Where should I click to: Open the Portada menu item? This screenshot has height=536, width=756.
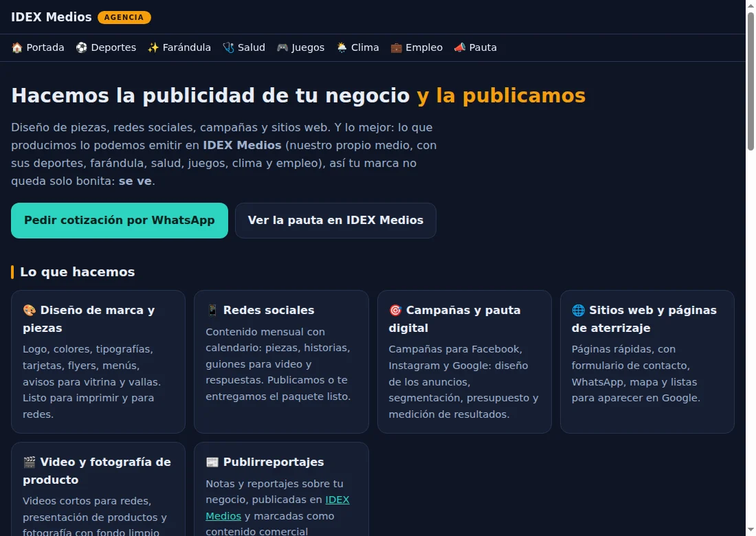pos(38,47)
